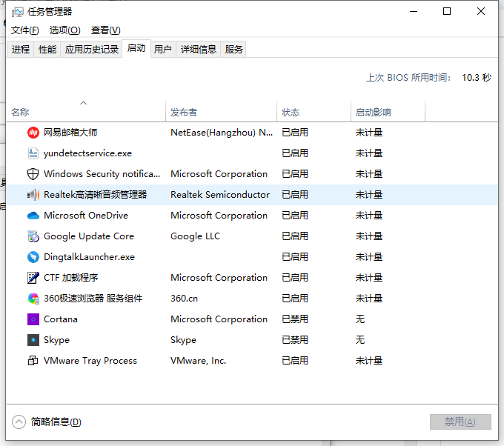Select the Microsoft OneDrive cloud icon
The image size is (504, 446).
33,216
